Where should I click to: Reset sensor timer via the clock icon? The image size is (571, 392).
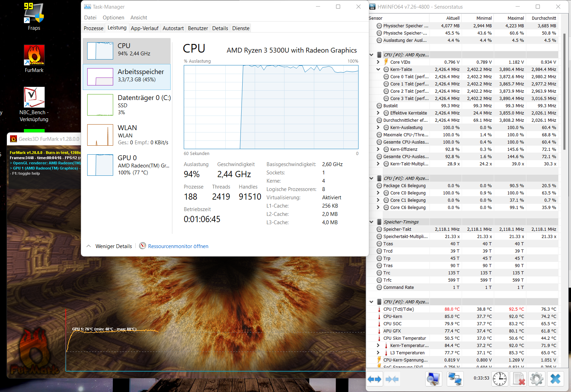(x=500, y=379)
